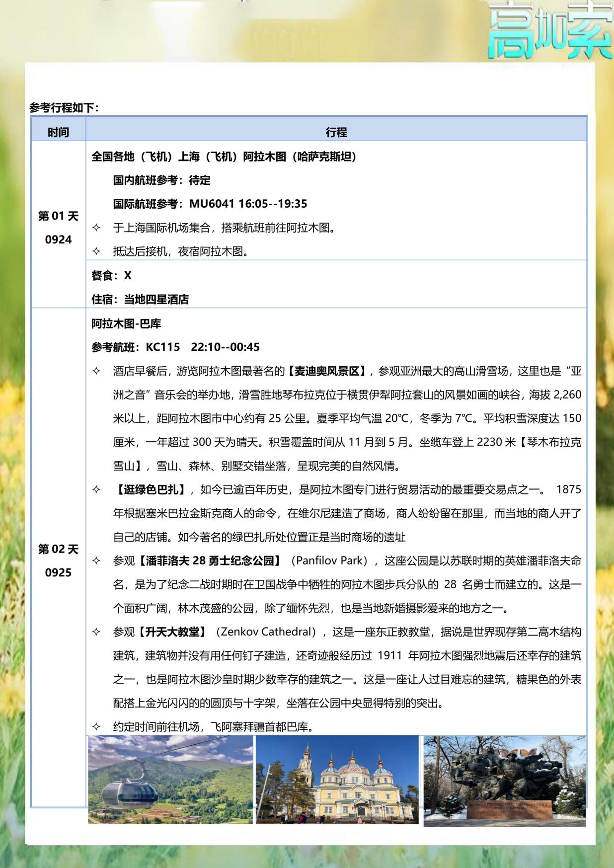614x868 pixels.
Task: Select the 行程 column header
Action: [336, 132]
